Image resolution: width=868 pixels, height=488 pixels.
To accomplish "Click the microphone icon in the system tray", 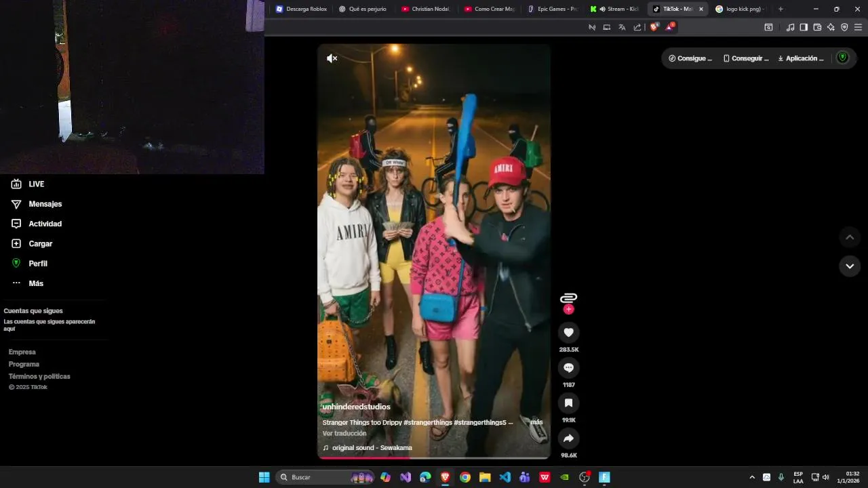I will pos(781,477).
